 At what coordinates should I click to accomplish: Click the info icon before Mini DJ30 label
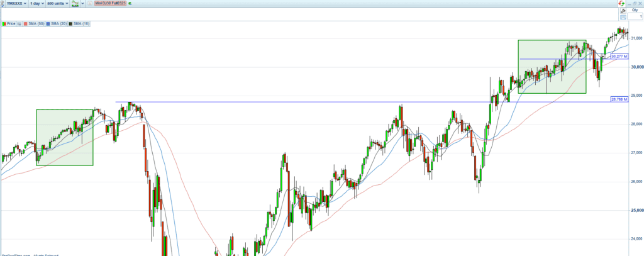(90, 4)
